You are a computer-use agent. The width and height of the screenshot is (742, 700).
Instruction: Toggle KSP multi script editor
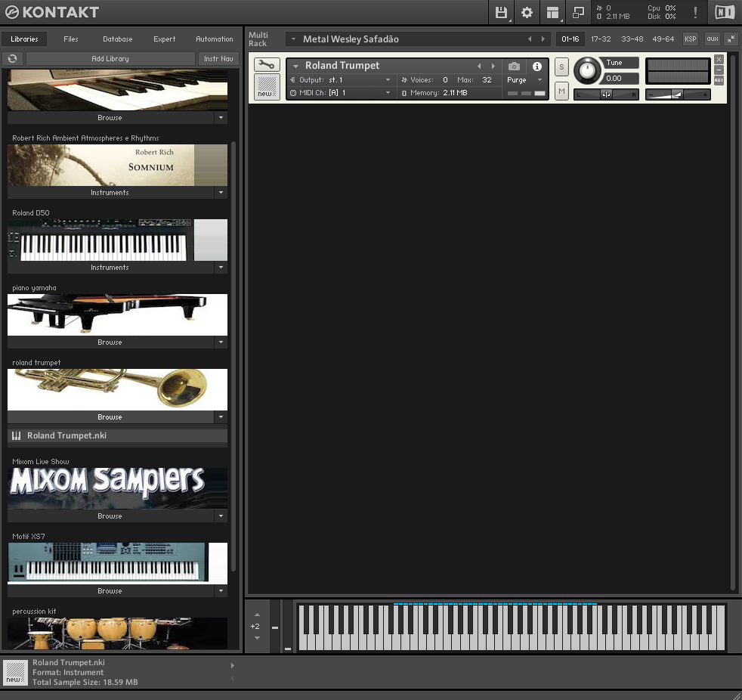691,39
